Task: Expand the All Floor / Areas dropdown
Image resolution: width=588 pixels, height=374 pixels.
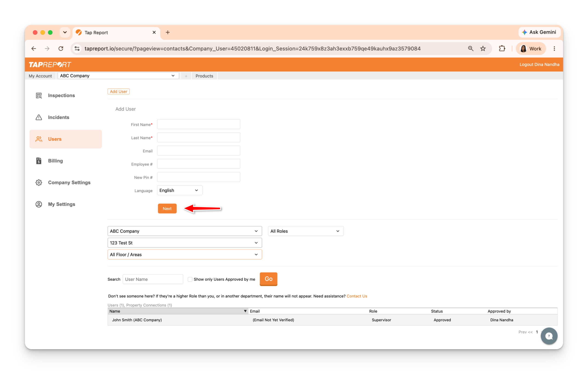Action: pyautogui.click(x=185, y=255)
